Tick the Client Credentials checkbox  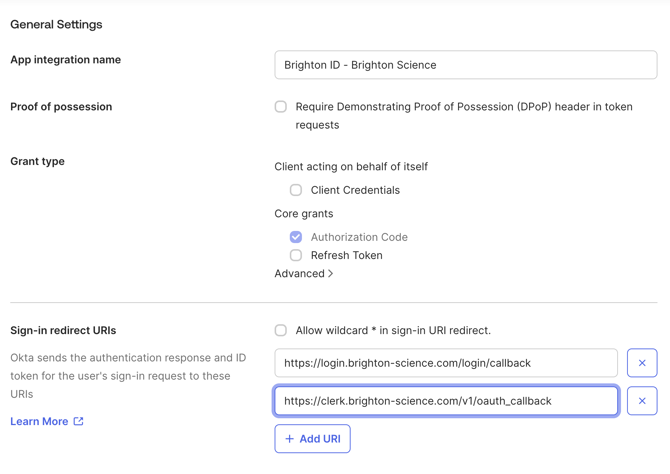click(x=296, y=190)
